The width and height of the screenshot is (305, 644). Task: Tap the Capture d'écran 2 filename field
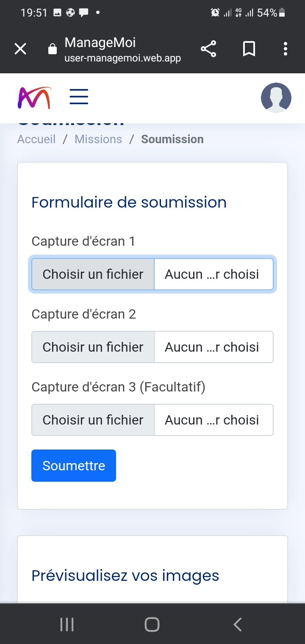tap(213, 347)
